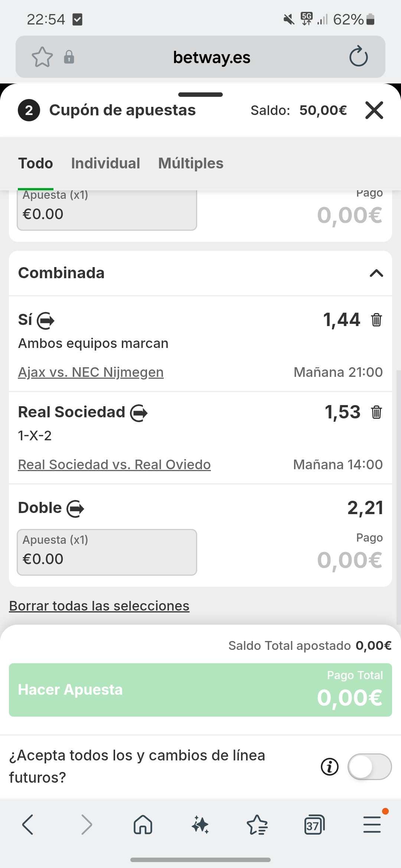Open the browser bookmarks list
The width and height of the screenshot is (401, 868).
[x=257, y=825]
